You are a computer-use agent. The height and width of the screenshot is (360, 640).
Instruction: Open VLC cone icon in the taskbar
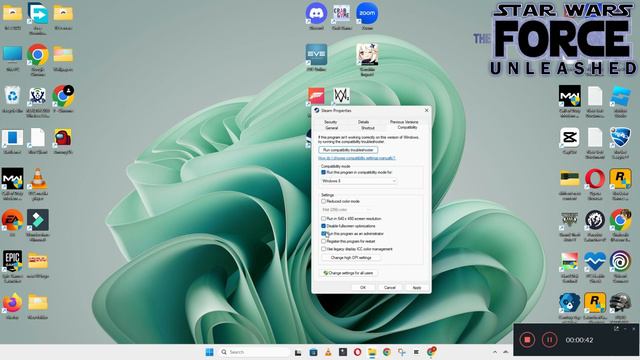[x=328, y=352]
